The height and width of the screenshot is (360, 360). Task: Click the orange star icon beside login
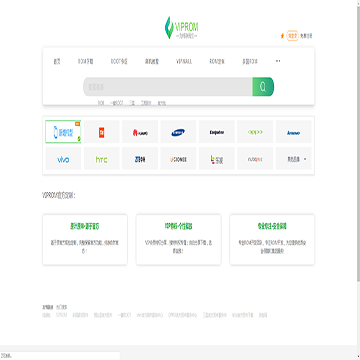click(x=282, y=36)
